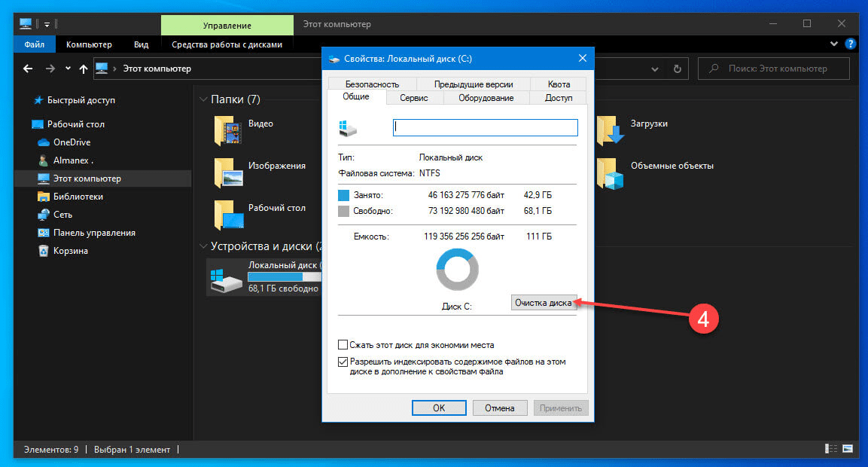868x467 pixels.
Task: Open the Вид ribbon tab
Action: (141, 44)
